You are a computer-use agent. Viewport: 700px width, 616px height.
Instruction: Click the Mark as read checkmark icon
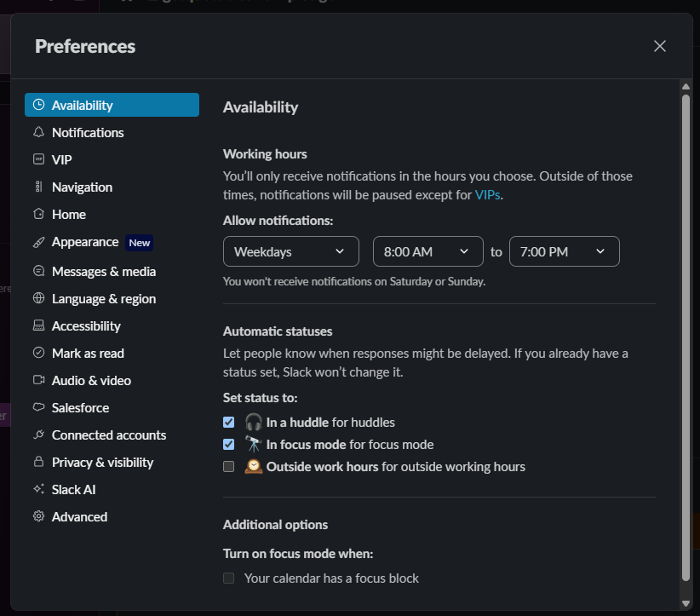click(39, 353)
